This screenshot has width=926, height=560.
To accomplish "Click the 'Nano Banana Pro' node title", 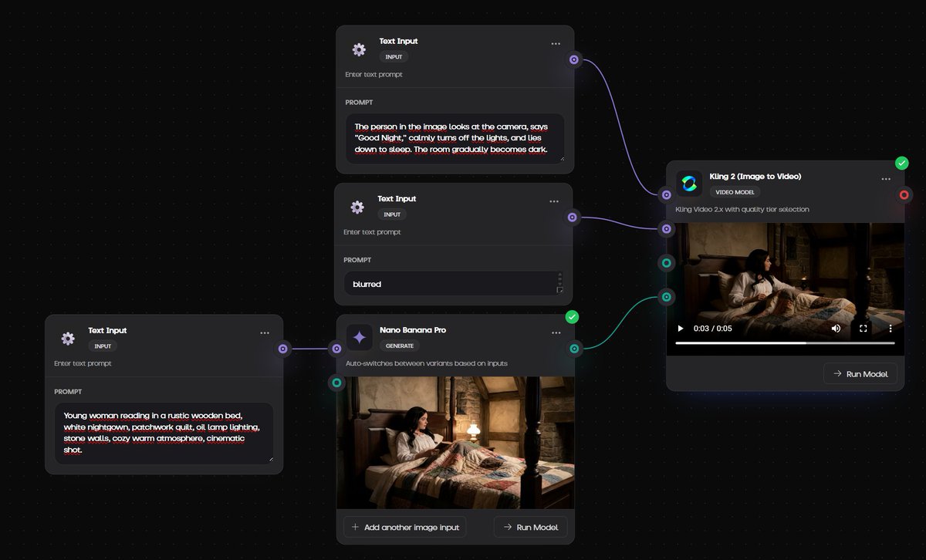I will pyautogui.click(x=413, y=330).
